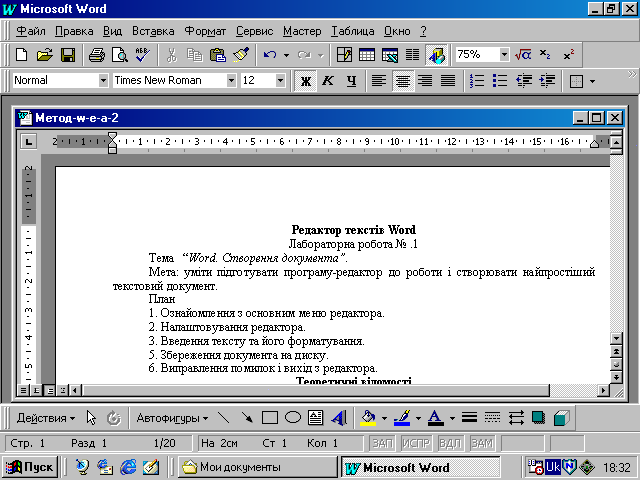
Task: Save the document with the floppy disk icon
Action: (68, 55)
